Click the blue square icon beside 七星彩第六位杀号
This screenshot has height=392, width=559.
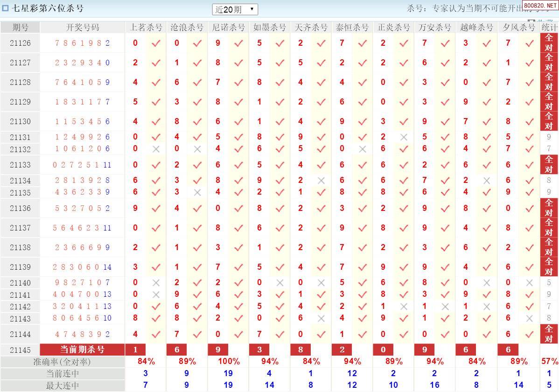click(5, 8)
